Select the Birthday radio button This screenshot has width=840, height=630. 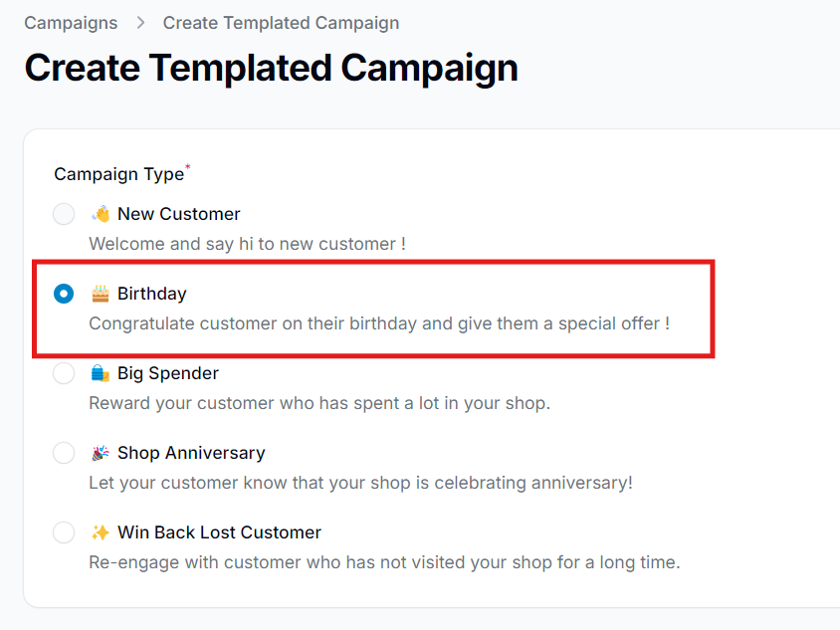click(x=63, y=293)
